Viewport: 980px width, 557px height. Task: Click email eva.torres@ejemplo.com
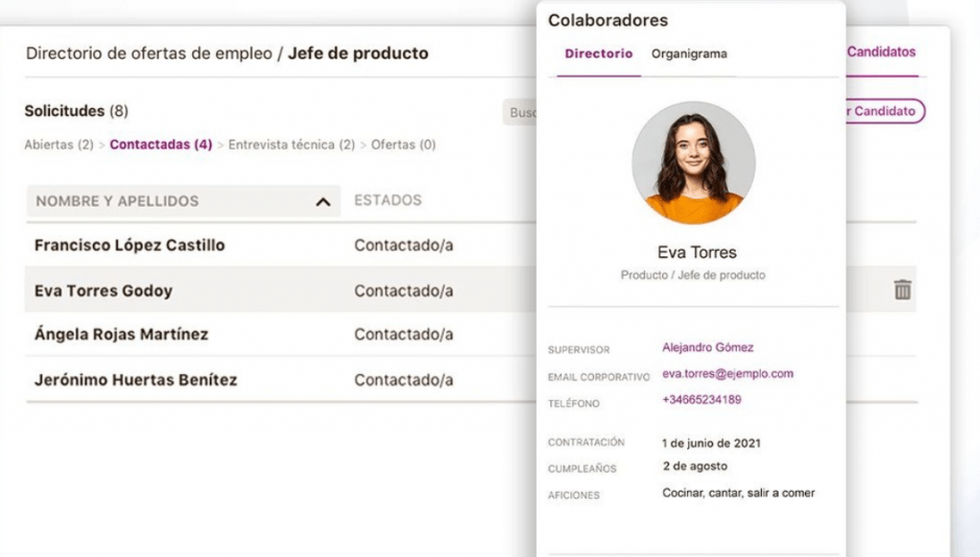[727, 373]
